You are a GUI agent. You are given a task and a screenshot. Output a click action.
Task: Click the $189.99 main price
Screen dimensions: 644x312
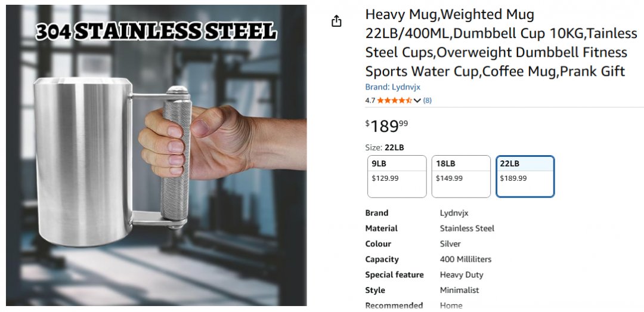pyautogui.click(x=387, y=126)
